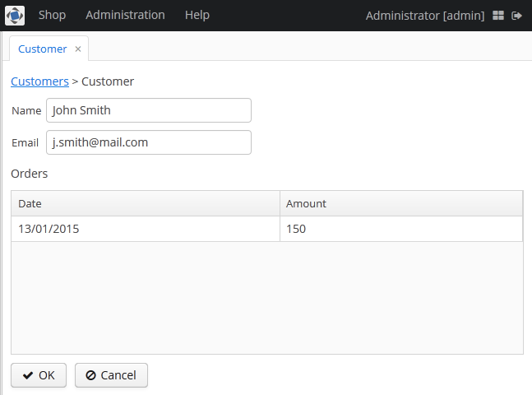Click the logout icon
Image resolution: width=532 pixels, height=395 pixels.
tap(517, 16)
